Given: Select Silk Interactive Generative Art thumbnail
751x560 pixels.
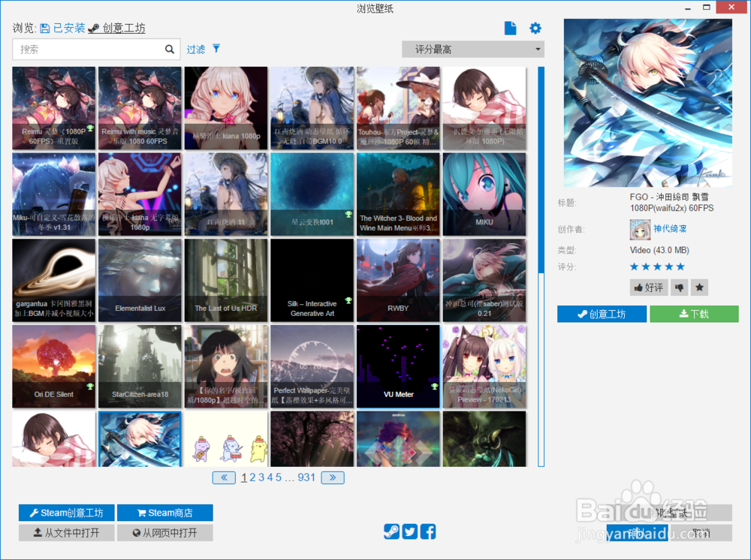Looking at the screenshot, I should [x=312, y=281].
